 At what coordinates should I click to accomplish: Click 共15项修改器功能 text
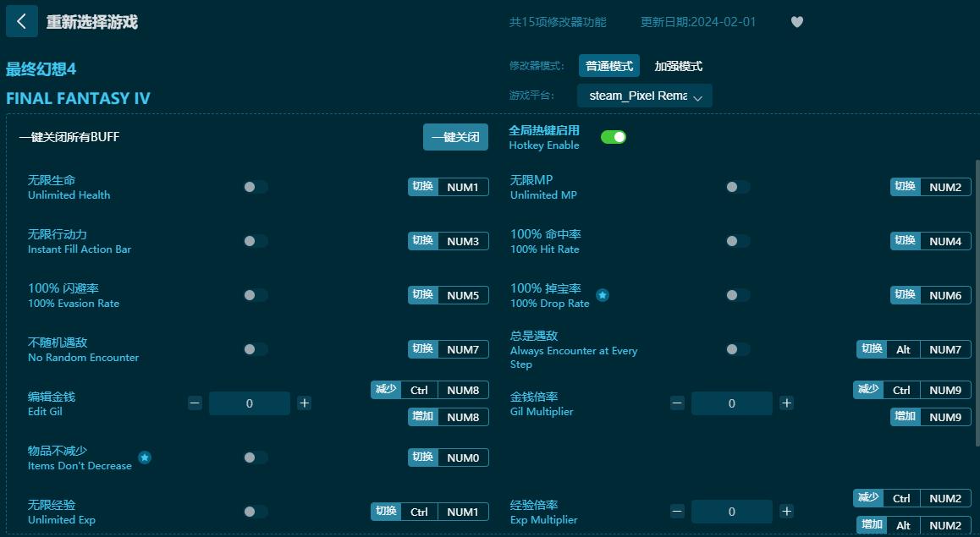coord(558,22)
